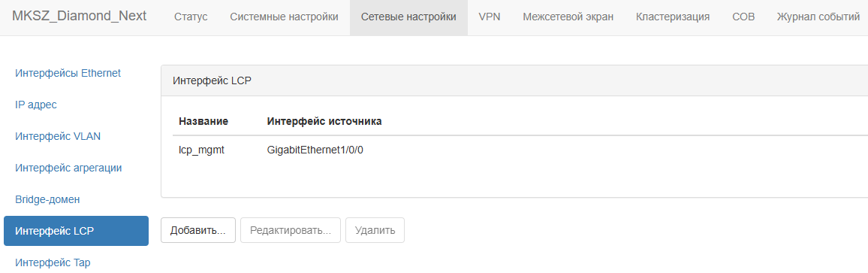Screen dimensions: 868x273
Task: Click the Удалить button
Action: [375, 230]
